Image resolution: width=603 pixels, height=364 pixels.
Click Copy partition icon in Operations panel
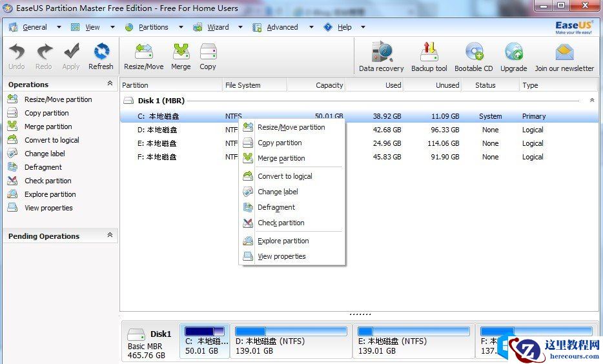pyautogui.click(x=12, y=113)
